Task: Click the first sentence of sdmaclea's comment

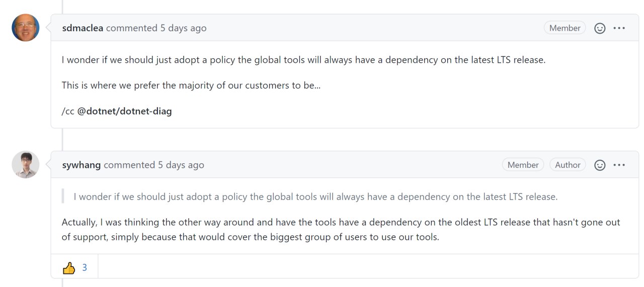Action: click(x=303, y=60)
